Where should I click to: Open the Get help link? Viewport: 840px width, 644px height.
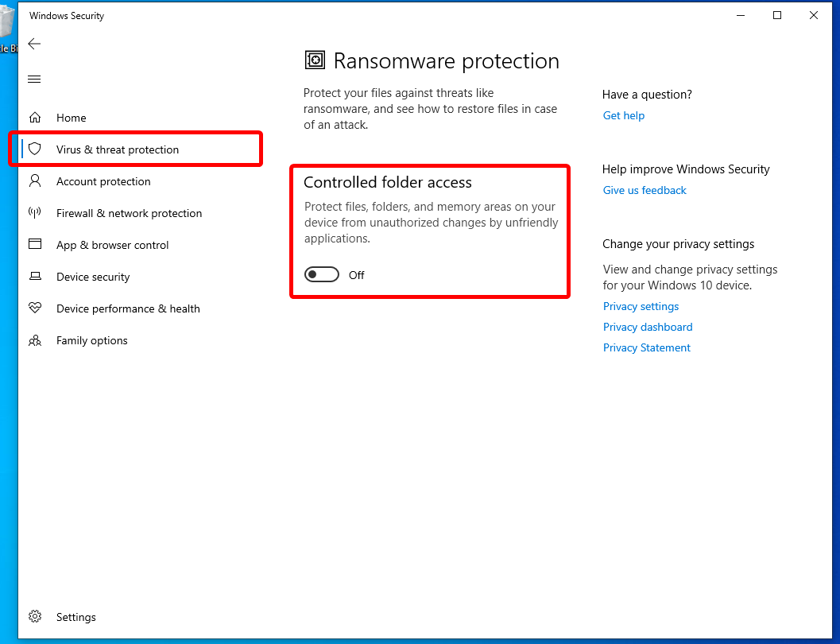point(624,115)
